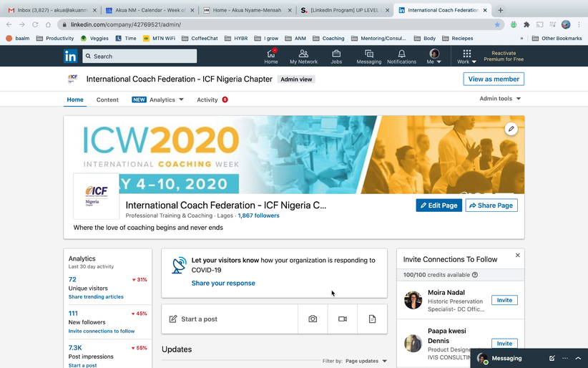Add photo with camera icon

(313, 319)
